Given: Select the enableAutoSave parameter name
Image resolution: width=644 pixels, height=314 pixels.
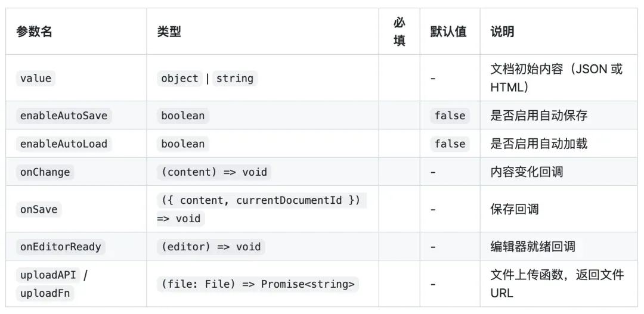Looking at the screenshot, I should [64, 116].
